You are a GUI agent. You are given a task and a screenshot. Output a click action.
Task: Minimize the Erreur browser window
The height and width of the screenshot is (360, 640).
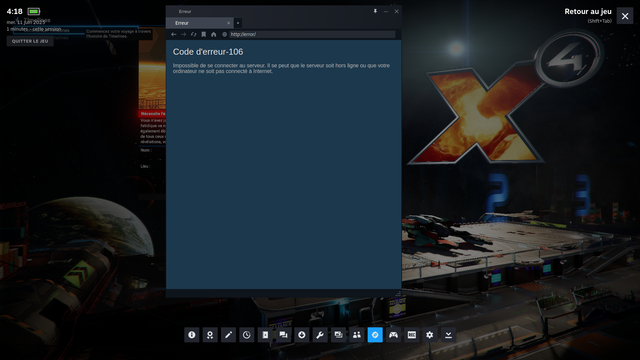click(386, 11)
